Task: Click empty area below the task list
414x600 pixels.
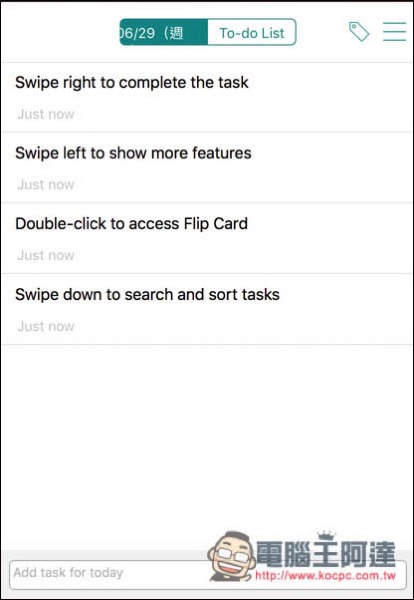Action: point(207,444)
